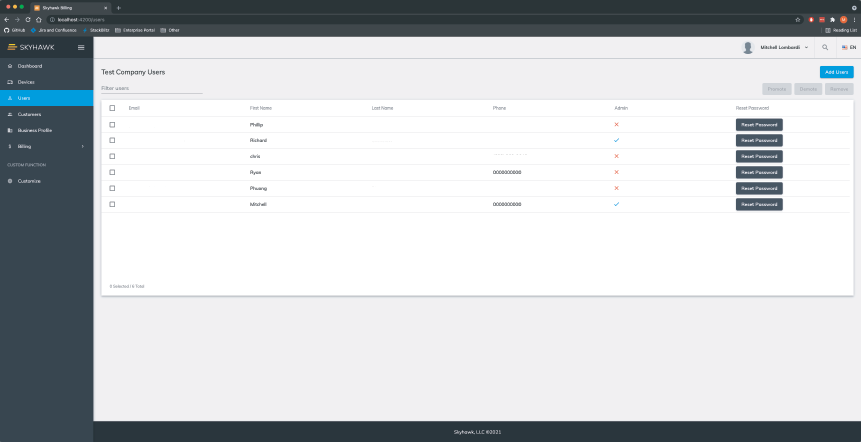Image resolution: width=861 pixels, height=442 pixels.
Task: Go to Dashboard in the sidebar
Action: tap(47, 66)
